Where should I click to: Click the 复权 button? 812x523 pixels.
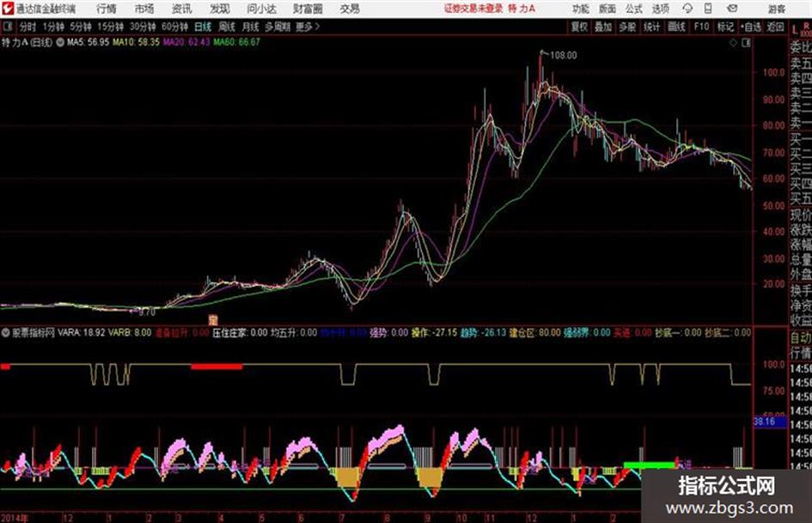(x=579, y=27)
